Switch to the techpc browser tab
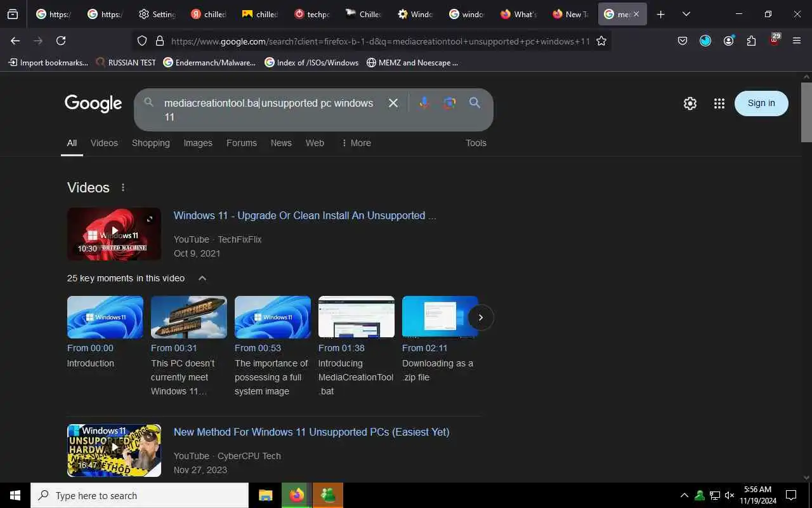The height and width of the screenshot is (508, 812). tap(312, 14)
